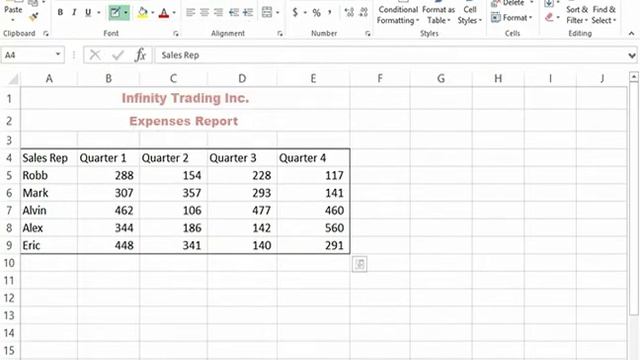Select cell containing 357
The width and height of the screenshot is (640, 360).
tap(173, 193)
